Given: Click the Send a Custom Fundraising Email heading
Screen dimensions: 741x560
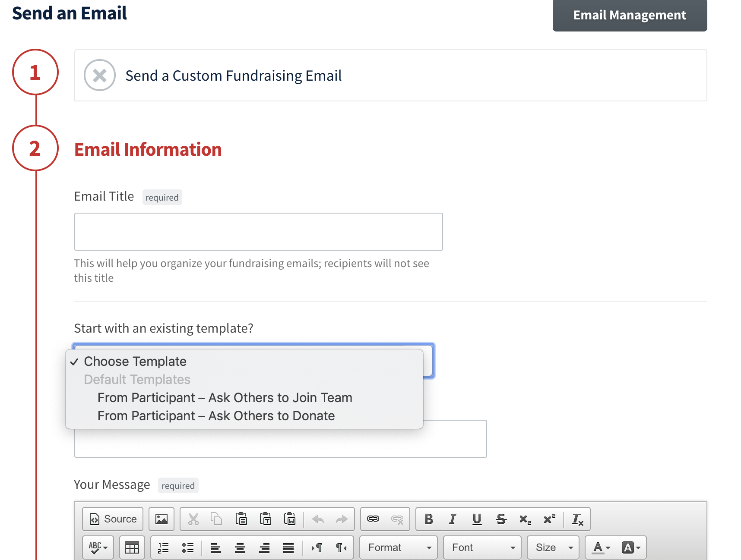Looking at the screenshot, I should click(x=234, y=76).
